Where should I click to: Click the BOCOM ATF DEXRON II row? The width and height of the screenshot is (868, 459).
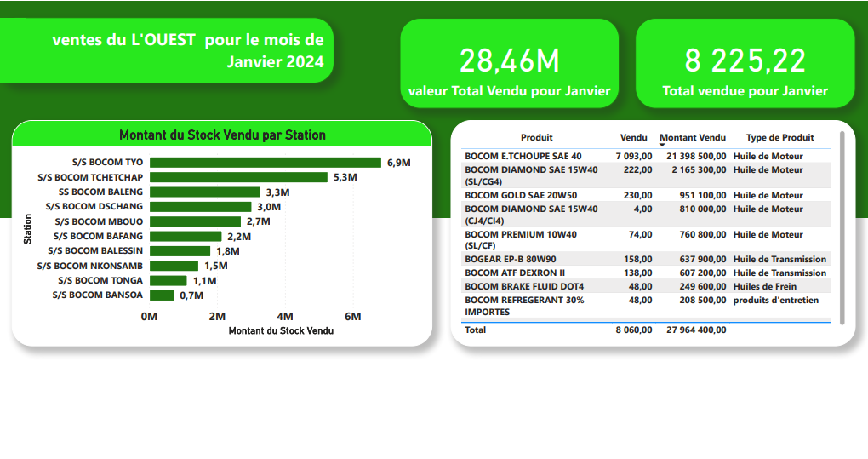(645, 273)
